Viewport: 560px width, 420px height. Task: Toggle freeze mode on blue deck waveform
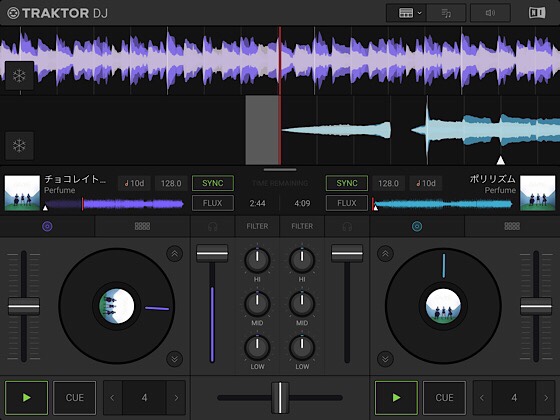point(19,145)
